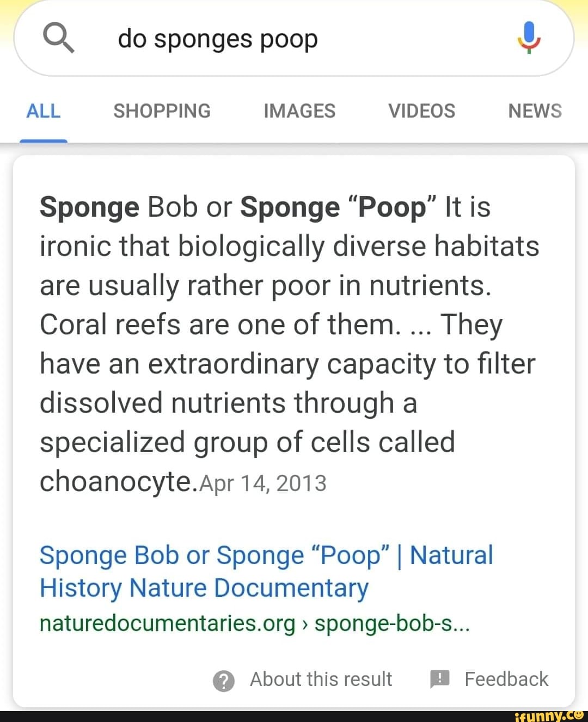This screenshot has height=722, width=588.
Task: Tap the magnifying glass search icon
Action: point(59,38)
